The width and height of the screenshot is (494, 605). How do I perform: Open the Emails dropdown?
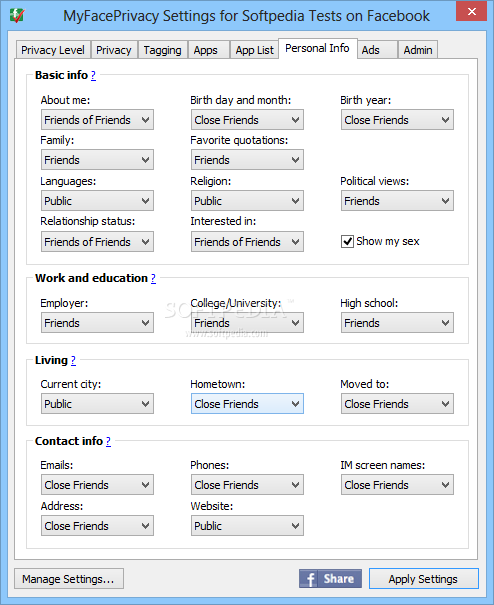(97, 485)
